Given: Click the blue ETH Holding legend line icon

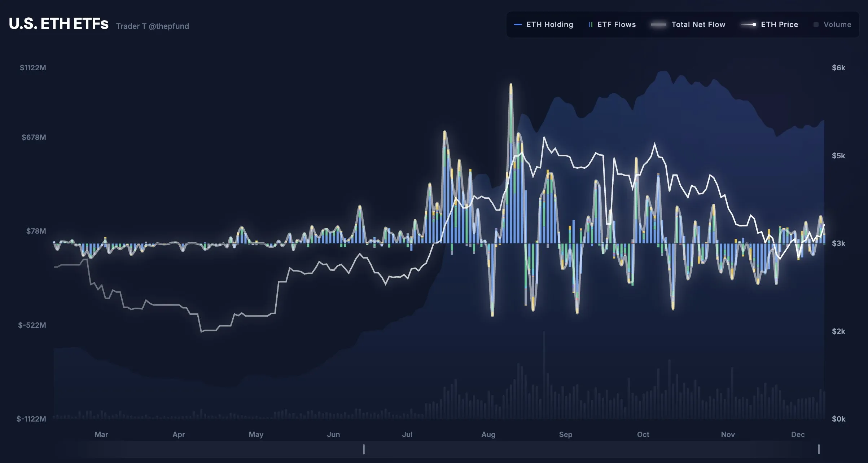Looking at the screenshot, I should [518, 25].
